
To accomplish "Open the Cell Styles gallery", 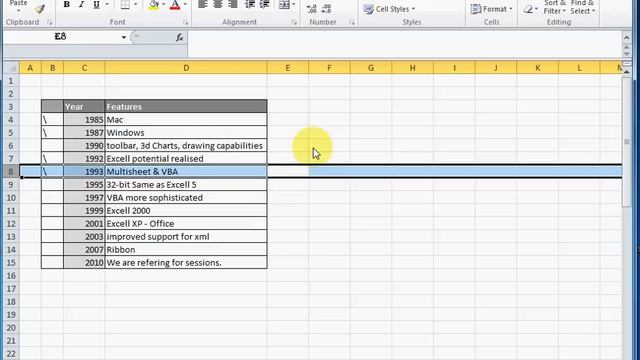I will coord(389,9).
